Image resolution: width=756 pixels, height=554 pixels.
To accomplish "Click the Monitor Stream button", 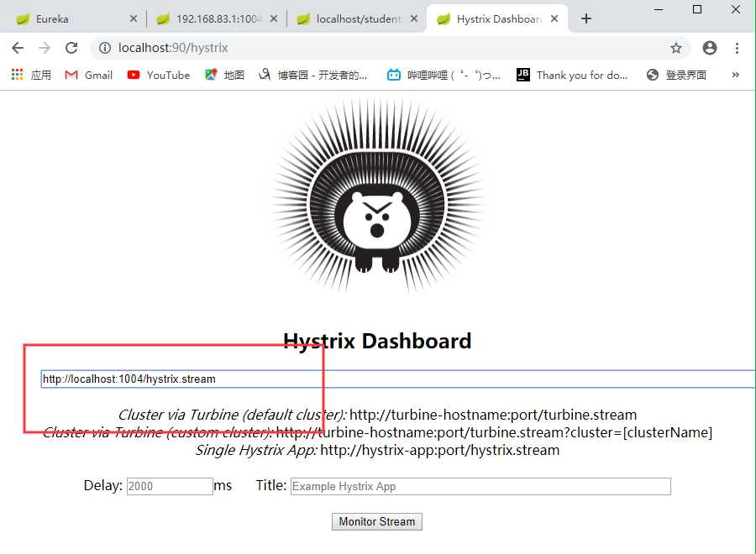I will click(377, 522).
